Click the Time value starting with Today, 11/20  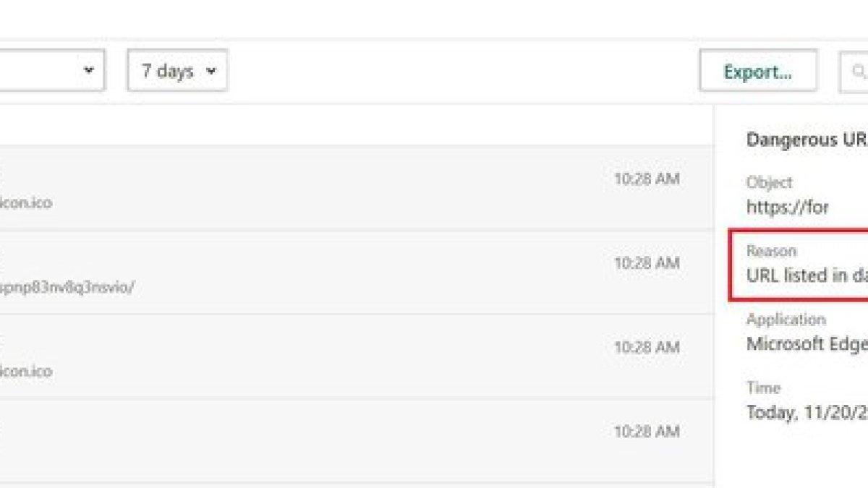(807, 412)
